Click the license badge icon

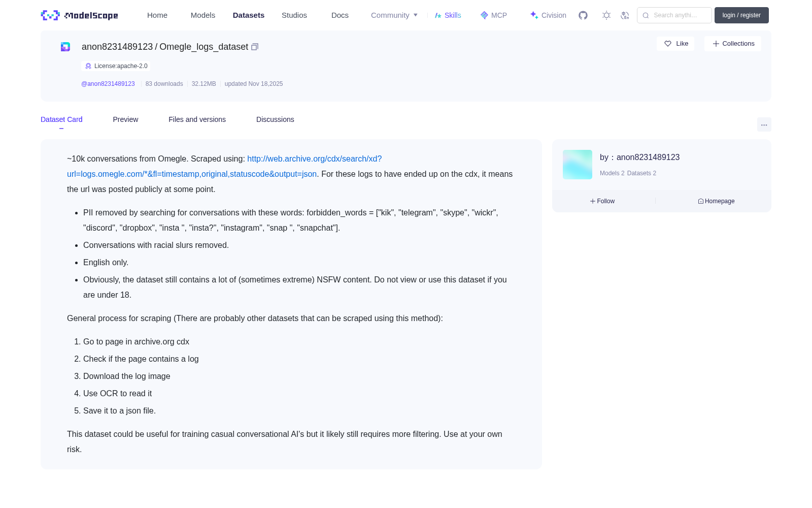click(88, 66)
